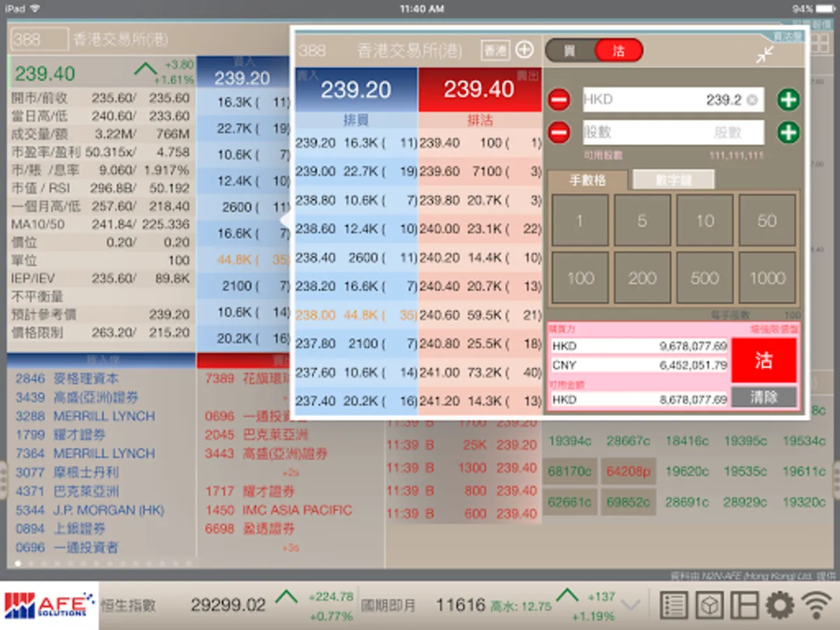This screenshot has width=840, height=630.
Task: Add stock with the circled plus icon
Action: [x=524, y=50]
